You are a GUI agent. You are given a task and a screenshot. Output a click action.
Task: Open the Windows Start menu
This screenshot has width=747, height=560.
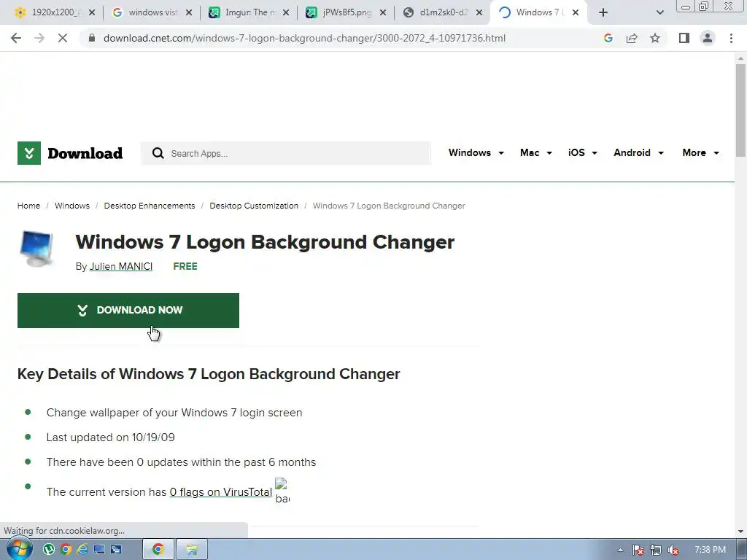pos(19,549)
